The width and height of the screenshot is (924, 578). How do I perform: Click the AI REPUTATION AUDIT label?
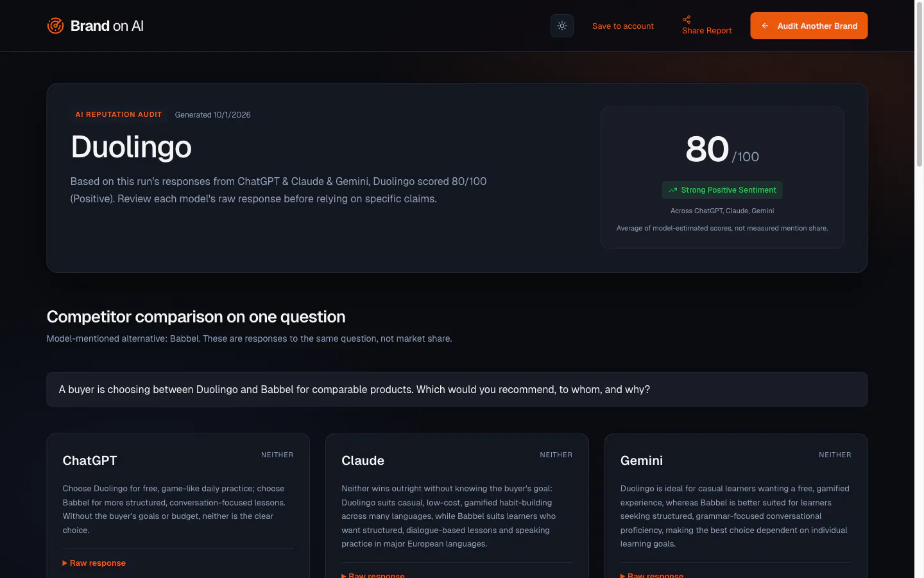click(x=119, y=114)
